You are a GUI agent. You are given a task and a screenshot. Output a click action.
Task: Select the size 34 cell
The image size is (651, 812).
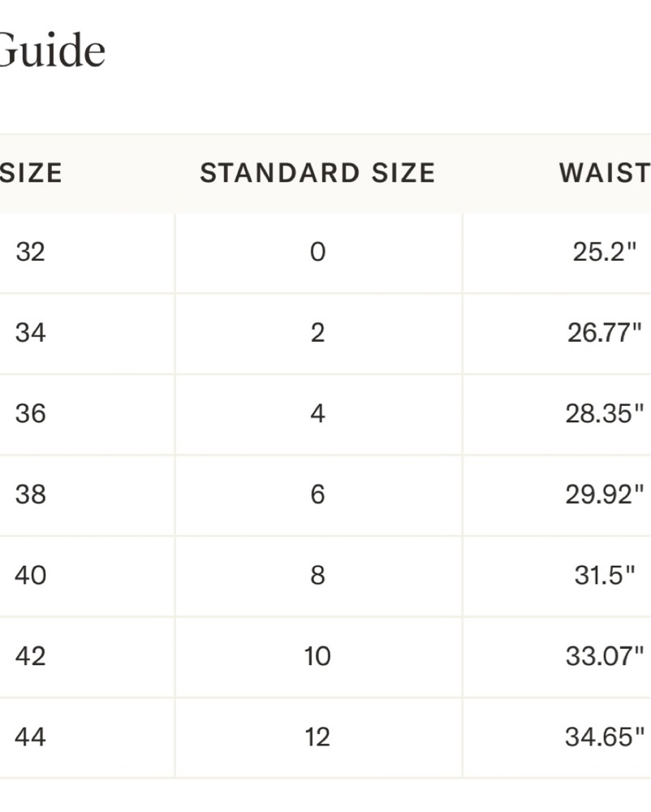tap(31, 332)
